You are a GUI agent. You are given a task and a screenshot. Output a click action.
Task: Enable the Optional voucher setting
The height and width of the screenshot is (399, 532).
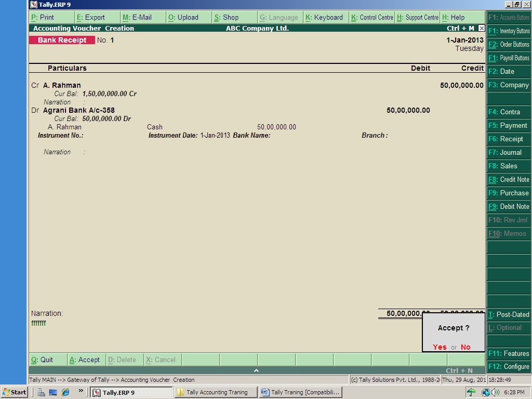508,327
